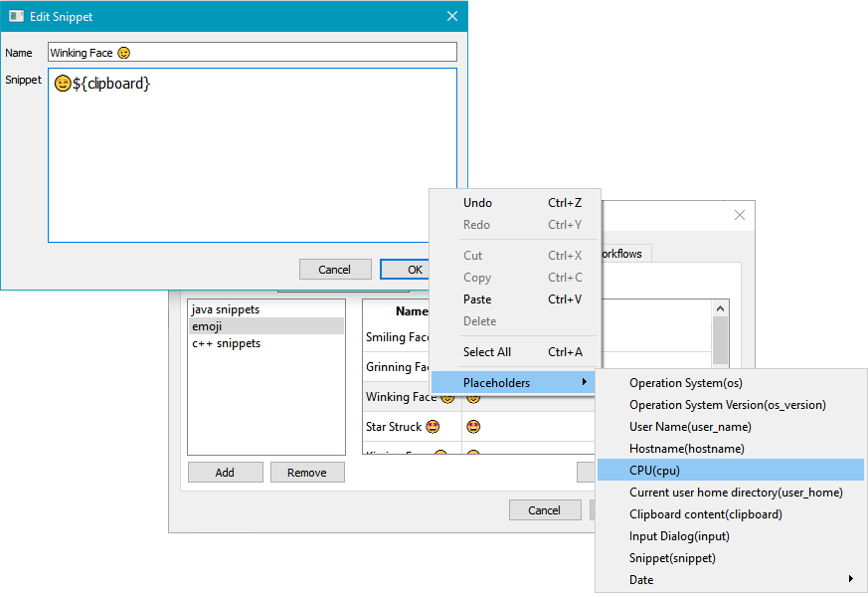This screenshot has width=868, height=597.
Task: Insert Input Dialog(input) placeholder
Action: [731, 536]
